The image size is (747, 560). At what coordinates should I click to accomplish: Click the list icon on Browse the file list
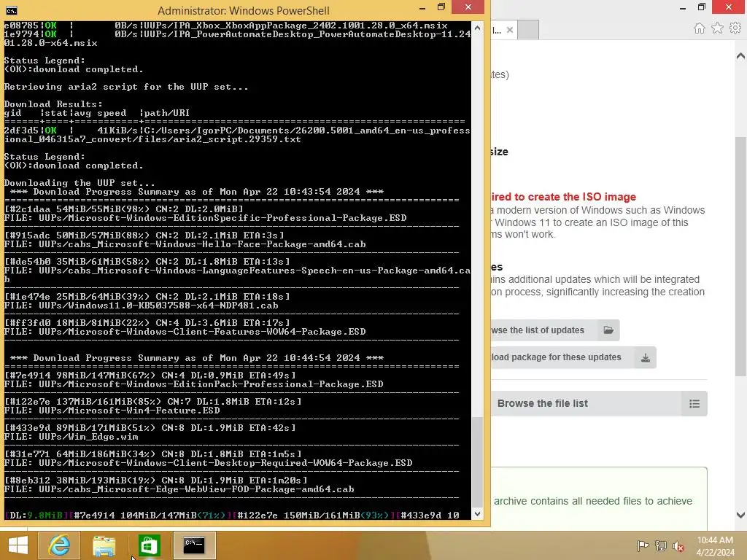(x=694, y=404)
